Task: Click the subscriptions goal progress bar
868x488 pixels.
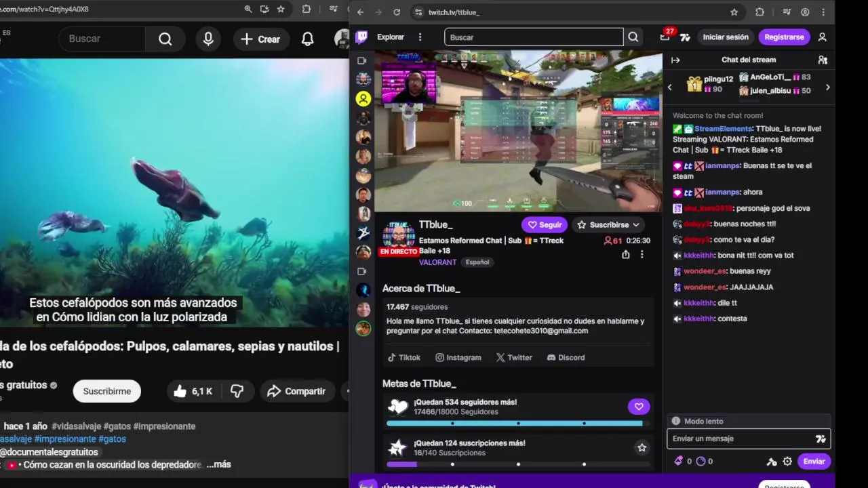Action: click(x=517, y=464)
